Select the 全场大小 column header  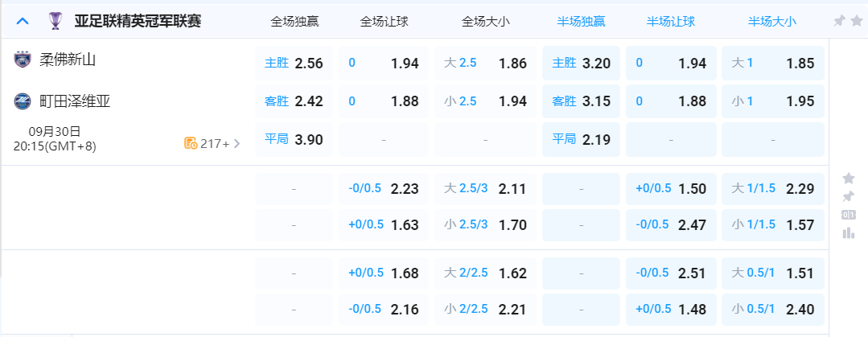[x=485, y=22]
